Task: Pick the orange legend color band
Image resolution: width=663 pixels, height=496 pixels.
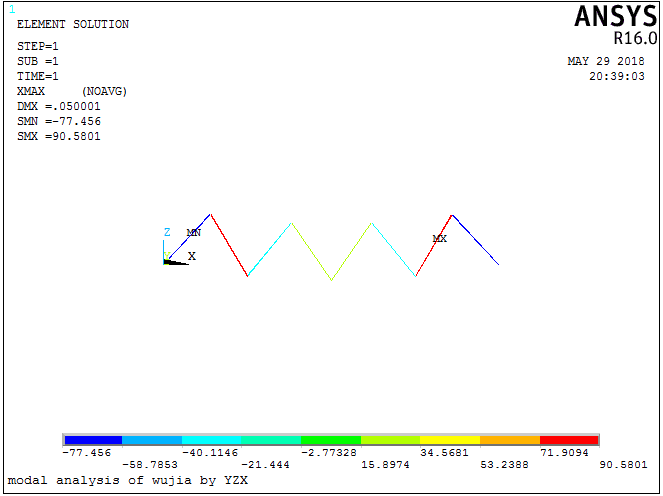Action: [x=509, y=440]
